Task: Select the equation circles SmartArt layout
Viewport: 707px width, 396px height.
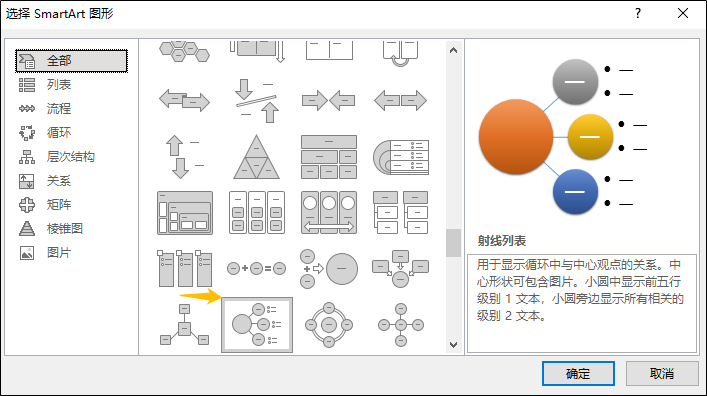Action: coord(257,269)
